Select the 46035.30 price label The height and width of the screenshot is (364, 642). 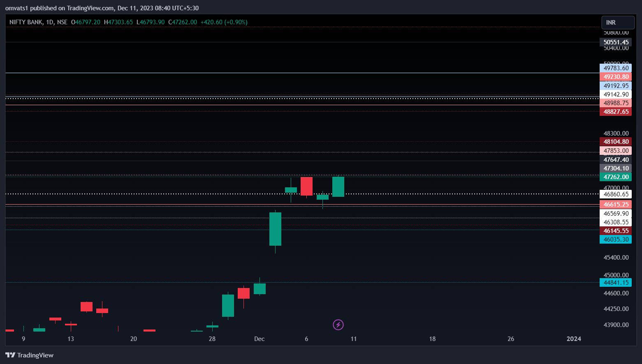(616, 240)
